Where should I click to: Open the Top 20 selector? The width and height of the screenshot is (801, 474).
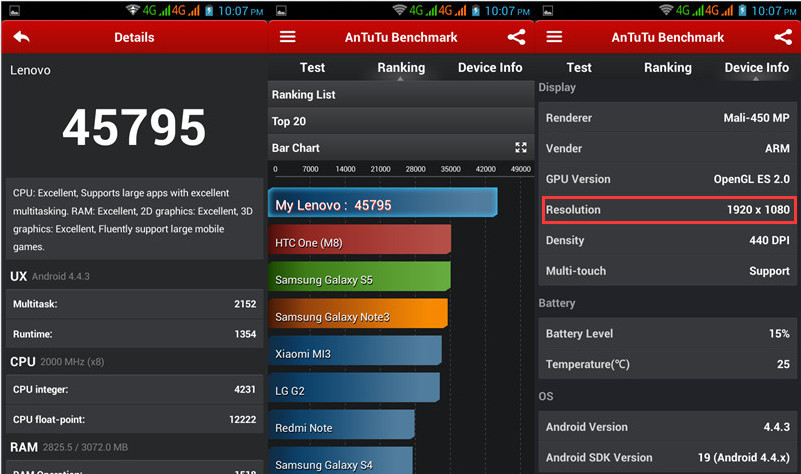400,121
